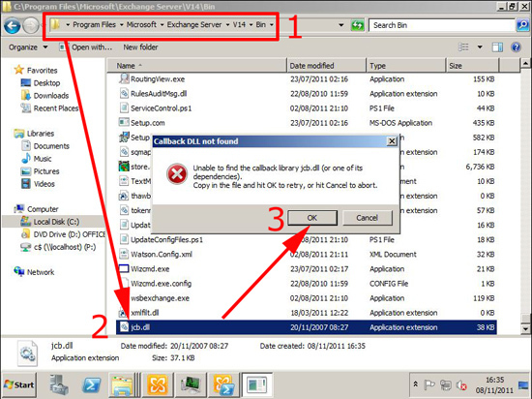
Task: Select xmlfilt.dll file
Action: click(x=145, y=313)
